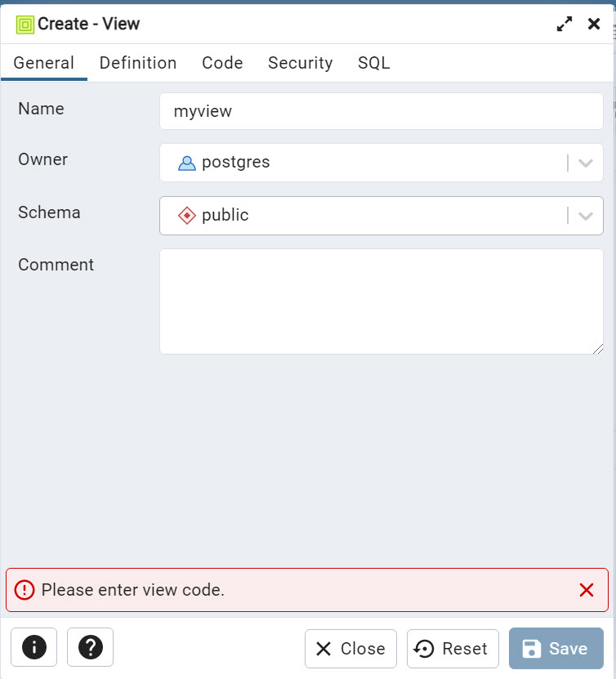This screenshot has height=679, width=616.
Task: Reset the form fields
Action: tap(452, 648)
